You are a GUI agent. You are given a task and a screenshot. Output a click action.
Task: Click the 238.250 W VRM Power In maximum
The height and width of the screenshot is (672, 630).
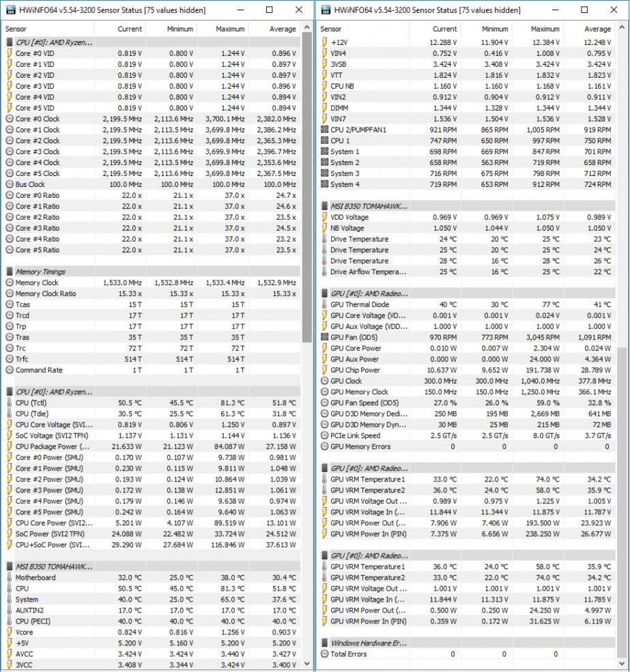(543, 534)
